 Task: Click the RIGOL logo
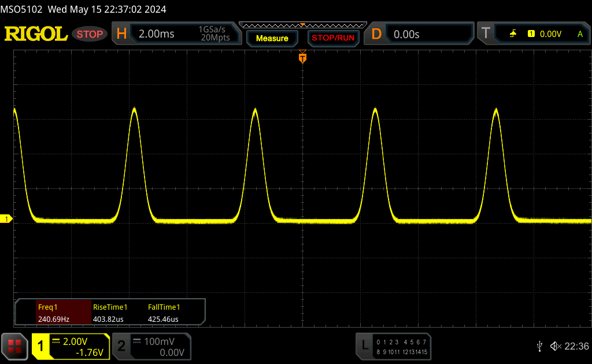point(36,34)
